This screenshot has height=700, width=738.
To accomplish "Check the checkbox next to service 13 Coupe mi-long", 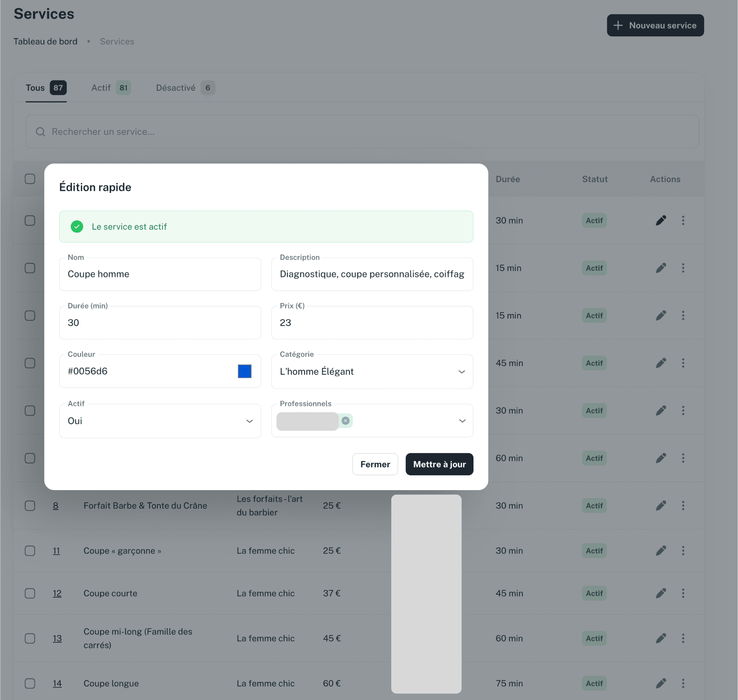I will click(x=30, y=638).
